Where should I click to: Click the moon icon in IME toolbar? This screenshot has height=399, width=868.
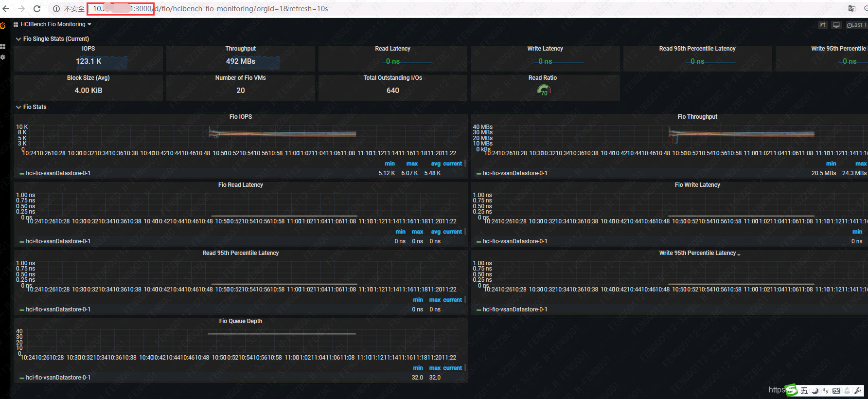(815, 391)
